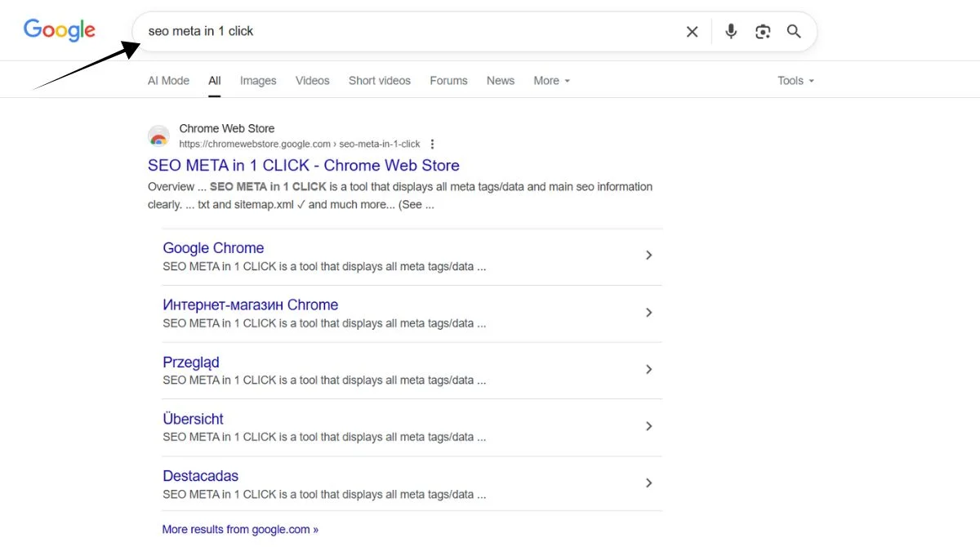The width and height of the screenshot is (980, 547).
Task: Select the All results tab
Action: tap(215, 81)
